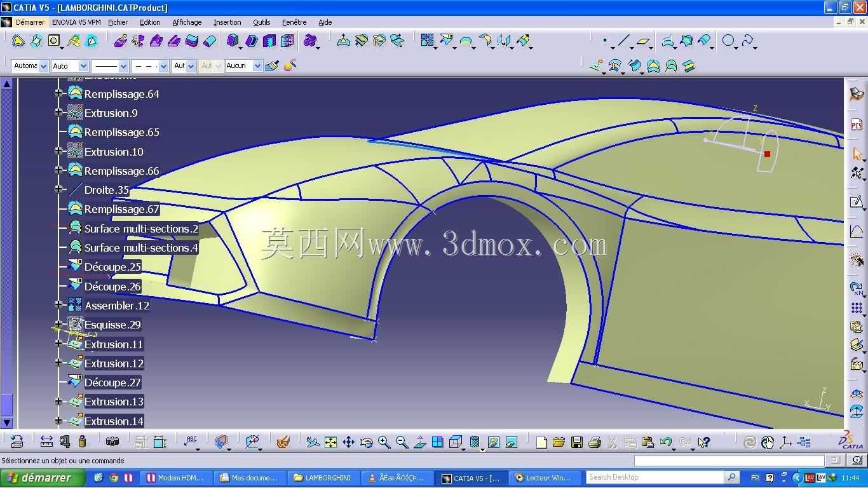The width and height of the screenshot is (868, 488).
Task: Select Esquisse.29 in the tree
Action: (112, 325)
